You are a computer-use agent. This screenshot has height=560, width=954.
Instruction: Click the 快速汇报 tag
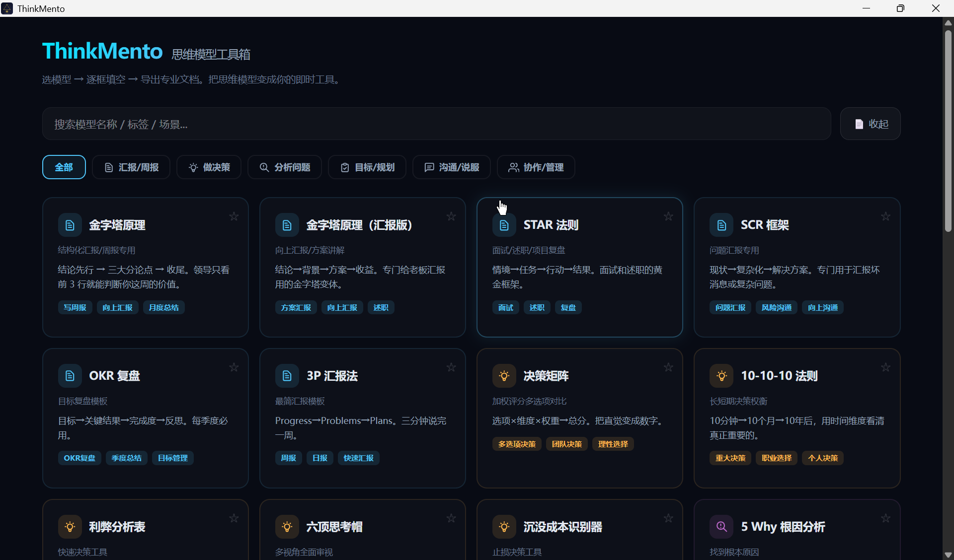359,458
